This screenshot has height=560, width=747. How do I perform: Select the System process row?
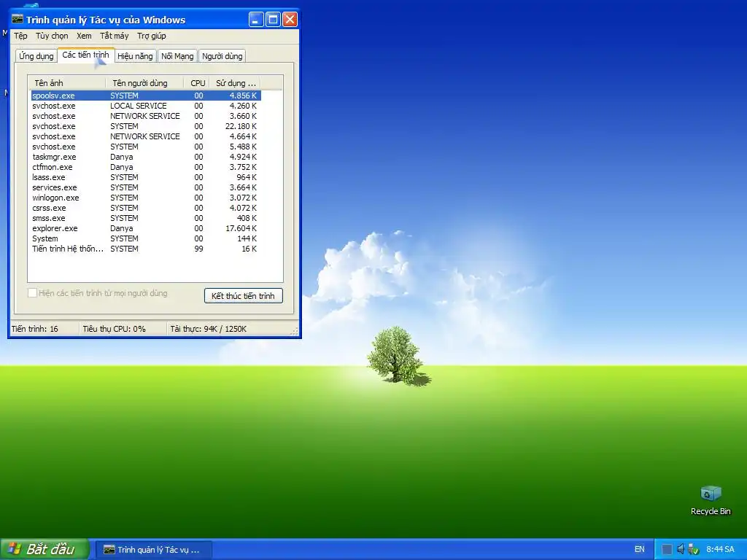145,238
